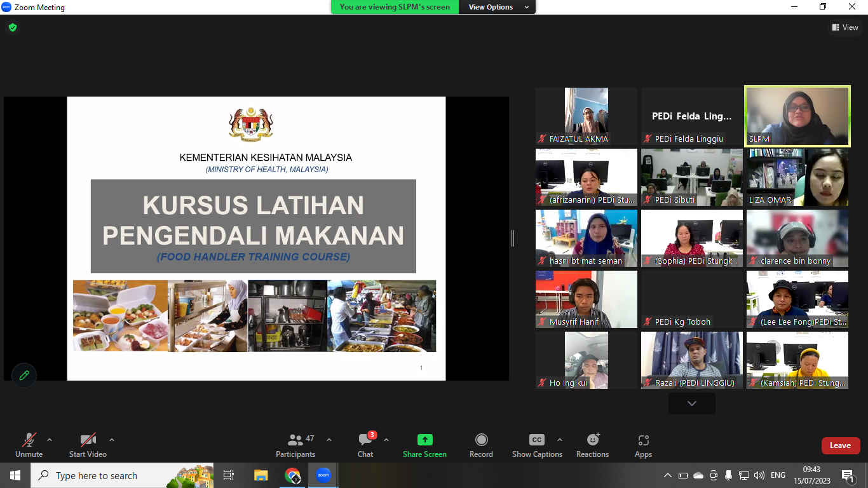Screen dimensions: 868x488
Task: Toggle Start Video on
Action: (88, 440)
